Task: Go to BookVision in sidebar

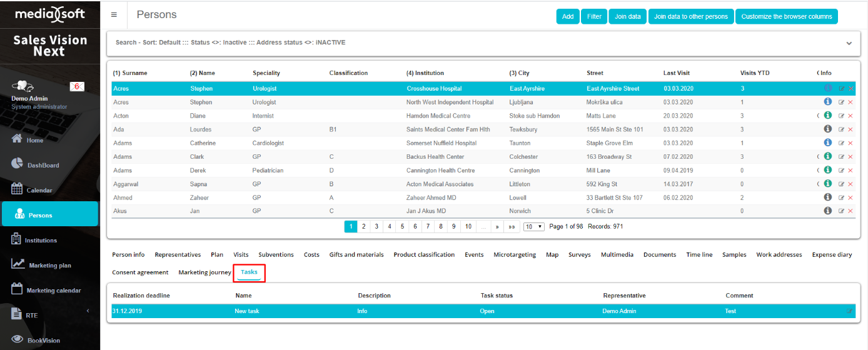Action: (x=44, y=340)
